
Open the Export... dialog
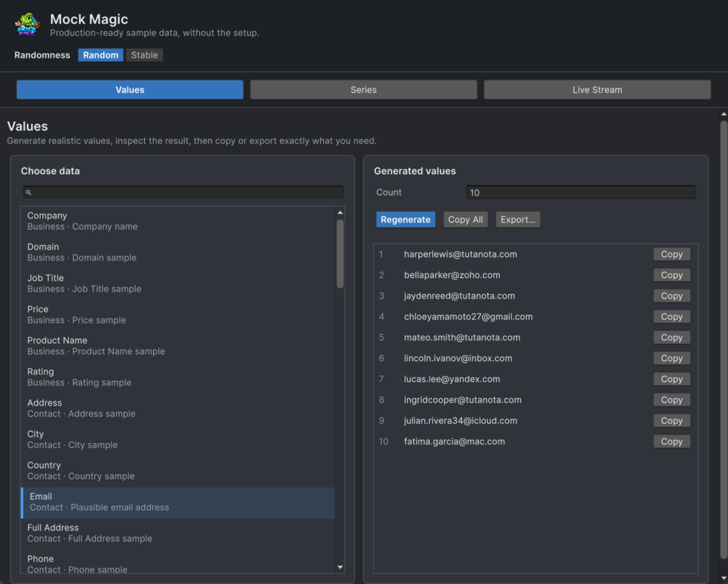click(x=518, y=220)
